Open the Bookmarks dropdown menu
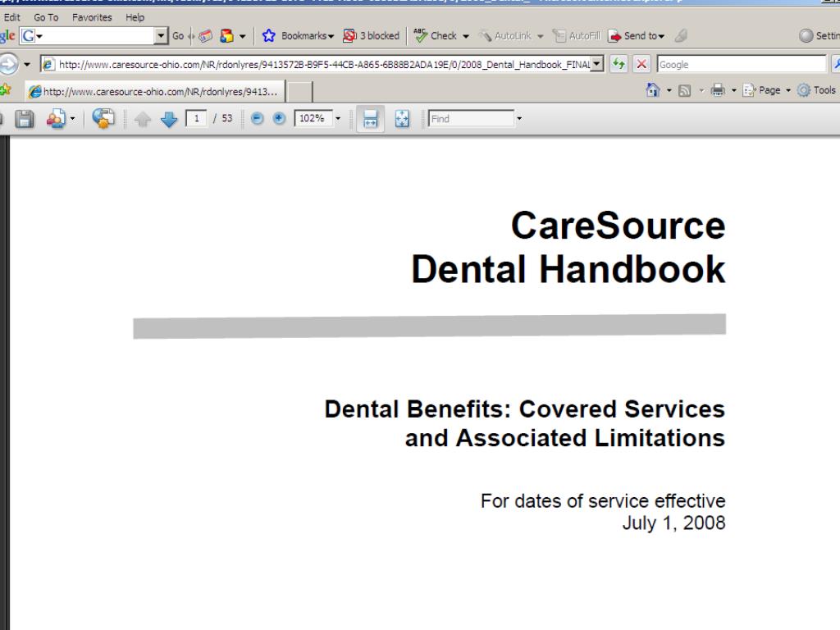The width and height of the screenshot is (840, 630). click(x=307, y=36)
